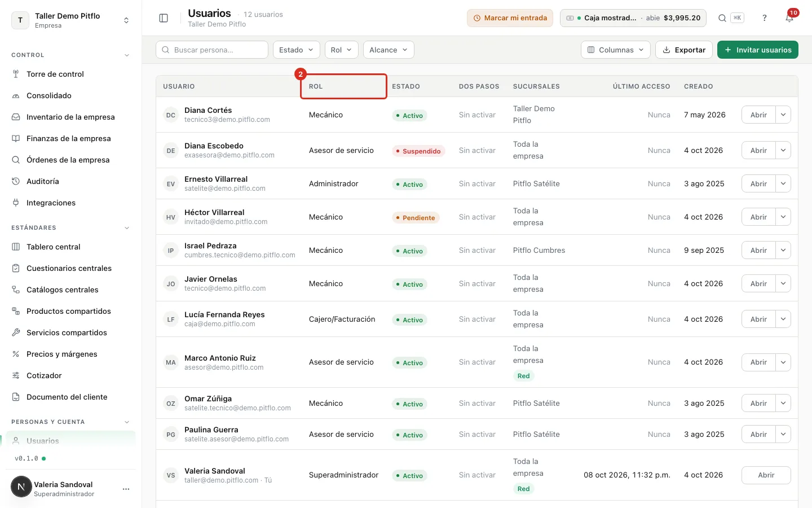812x508 pixels.
Task: Click Abrir for Héctor Villarreal
Action: click(x=758, y=217)
